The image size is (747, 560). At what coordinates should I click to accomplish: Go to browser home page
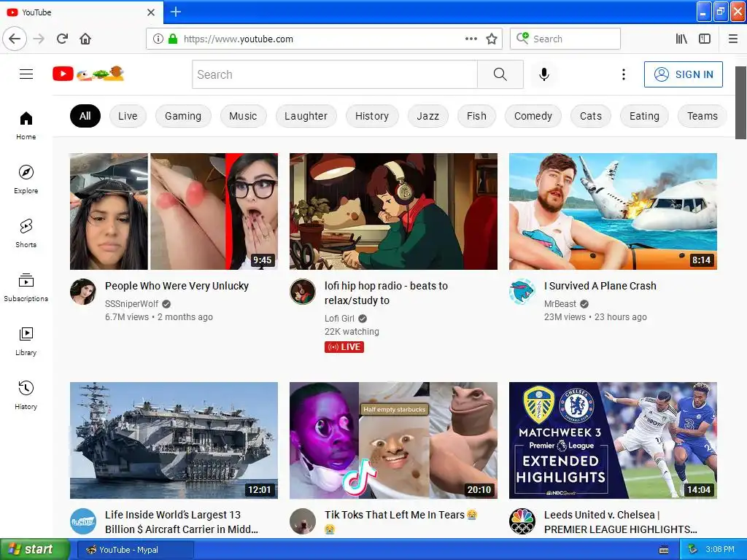[85, 39]
